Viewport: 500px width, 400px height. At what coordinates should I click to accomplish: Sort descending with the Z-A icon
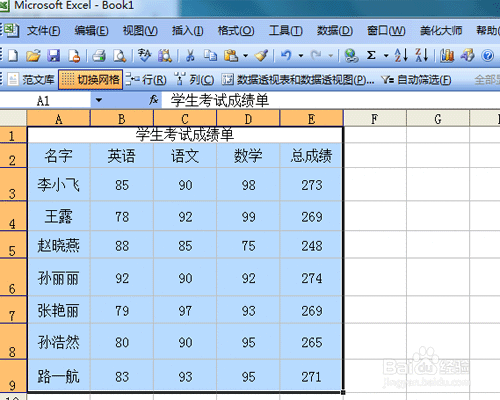(422, 55)
